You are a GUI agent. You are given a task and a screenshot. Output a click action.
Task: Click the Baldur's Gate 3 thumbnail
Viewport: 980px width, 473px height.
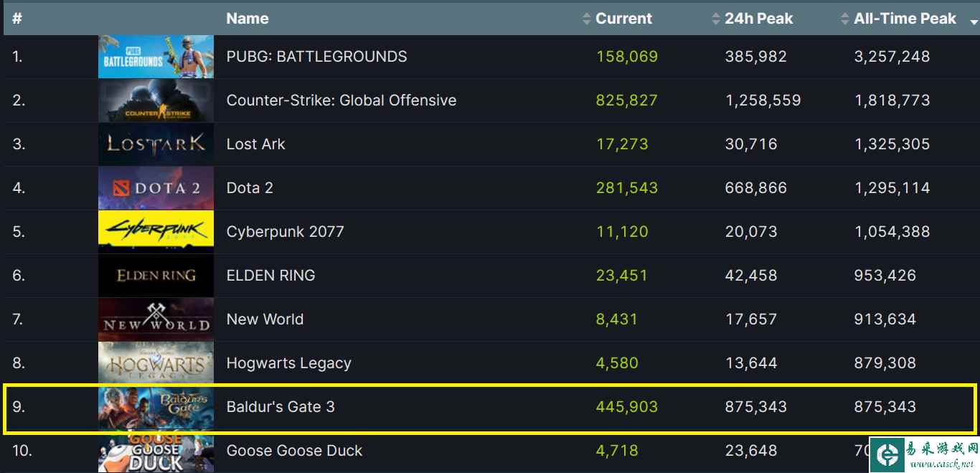click(x=156, y=407)
